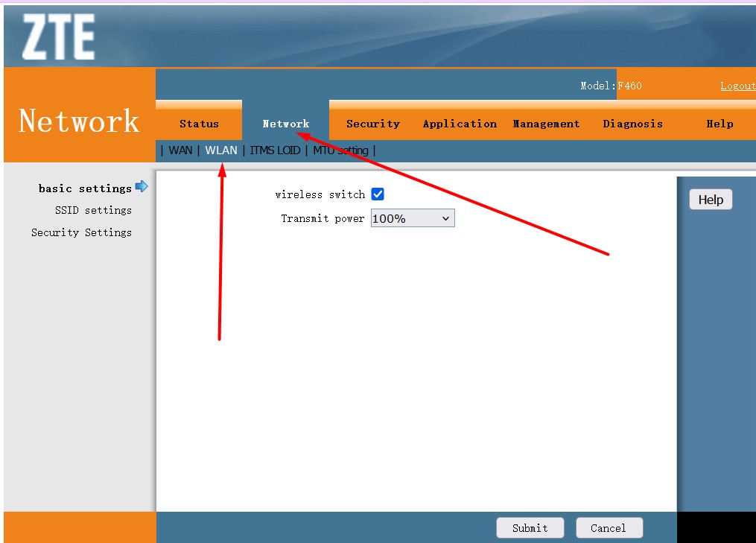The width and height of the screenshot is (756, 543).
Task: Click the blue arrow beside basic settings
Action: click(x=142, y=187)
